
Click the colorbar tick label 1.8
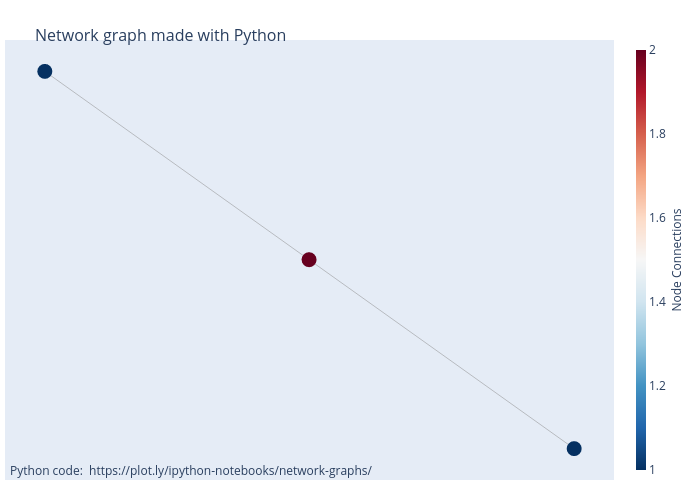click(657, 133)
